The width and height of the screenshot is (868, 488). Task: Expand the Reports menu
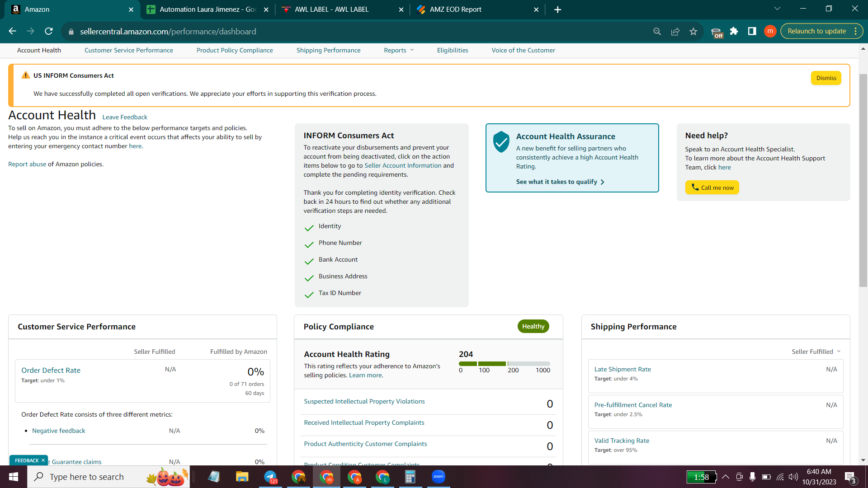click(399, 50)
